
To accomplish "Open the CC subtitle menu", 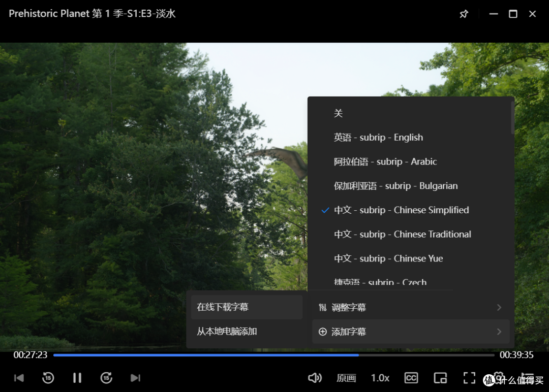I will 411,378.
